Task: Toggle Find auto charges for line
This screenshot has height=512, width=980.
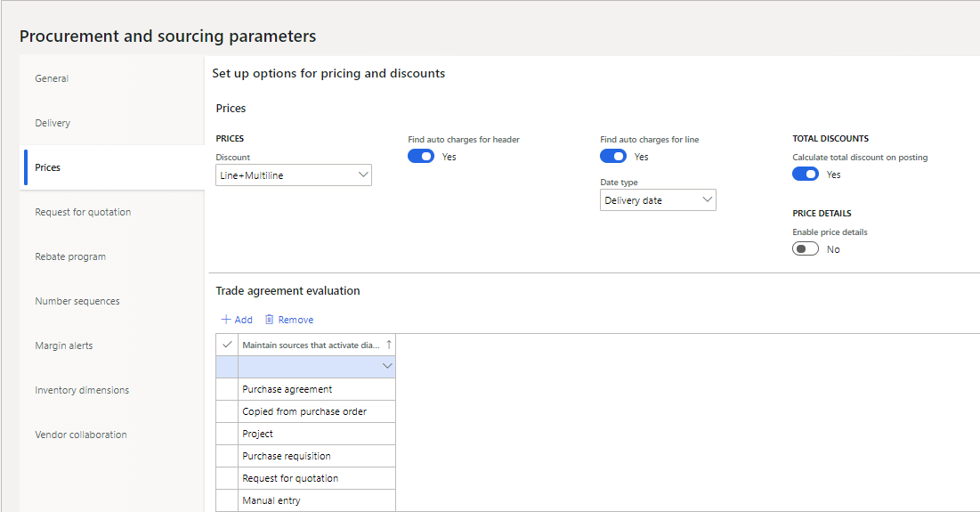Action: [x=613, y=157]
